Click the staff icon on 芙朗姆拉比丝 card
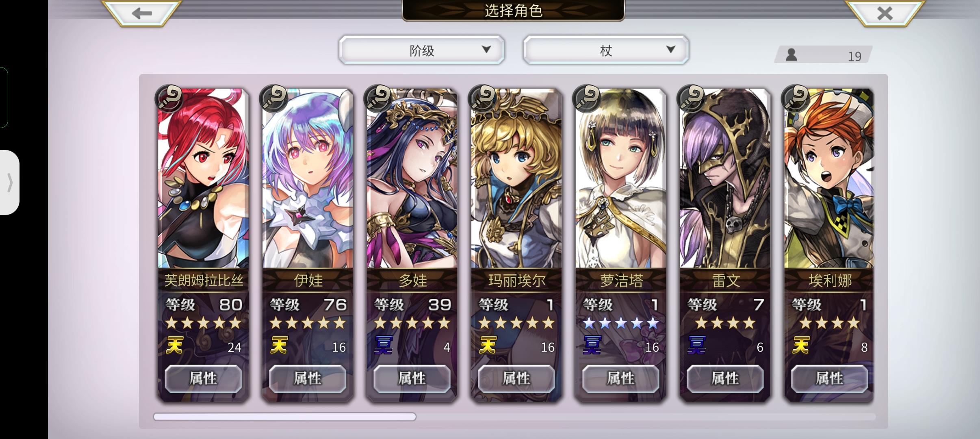Image resolution: width=980 pixels, height=439 pixels. pyautogui.click(x=169, y=98)
